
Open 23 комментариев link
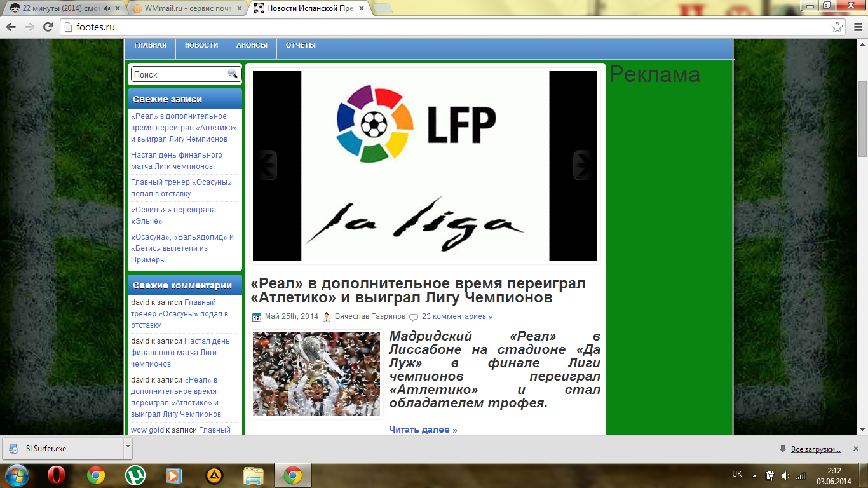pos(457,316)
